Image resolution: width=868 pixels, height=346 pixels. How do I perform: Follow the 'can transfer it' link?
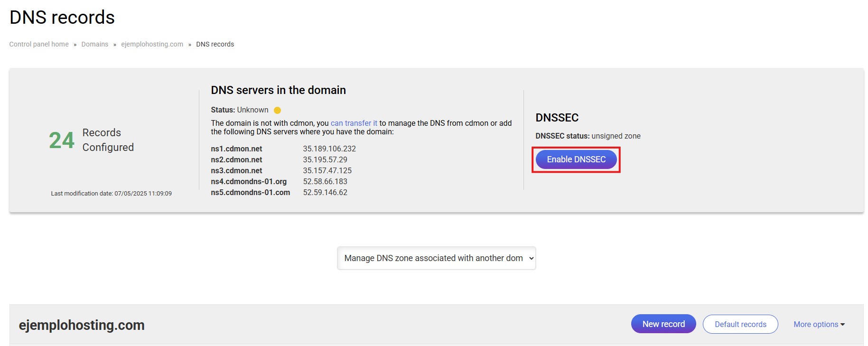pos(354,123)
